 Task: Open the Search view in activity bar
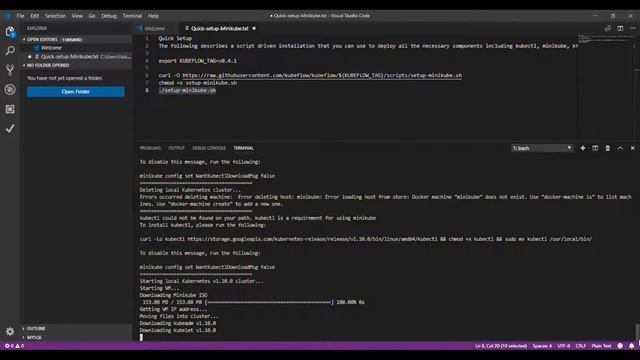click(10, 51)
